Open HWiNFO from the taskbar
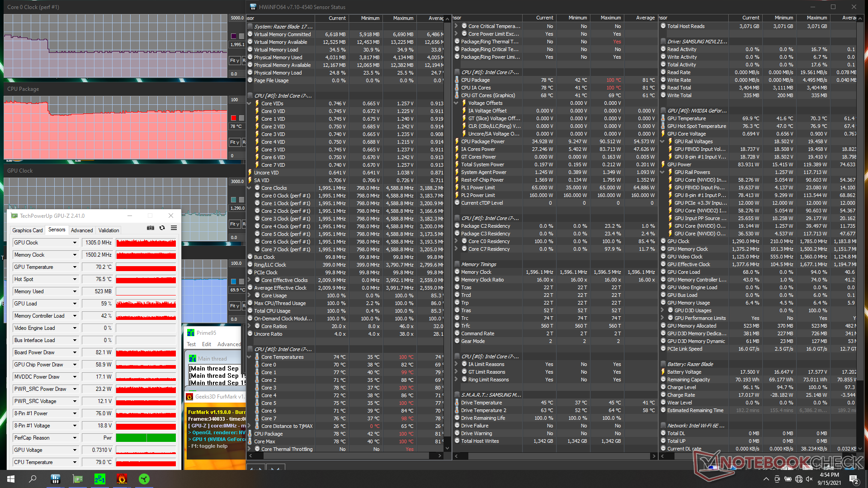The height and width of the screenshot is (488, 868). pyautogui.click(x=55, y=479)
